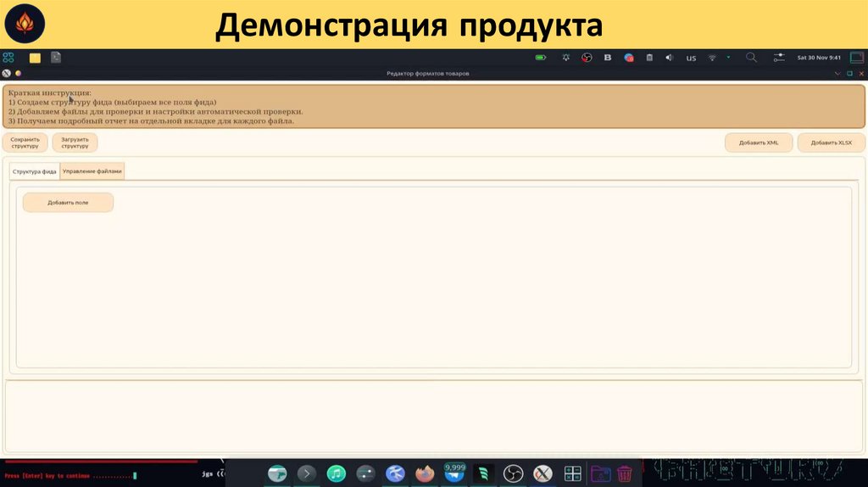
Task: Click the Добавить XLSX button
Action: point(831,143)
